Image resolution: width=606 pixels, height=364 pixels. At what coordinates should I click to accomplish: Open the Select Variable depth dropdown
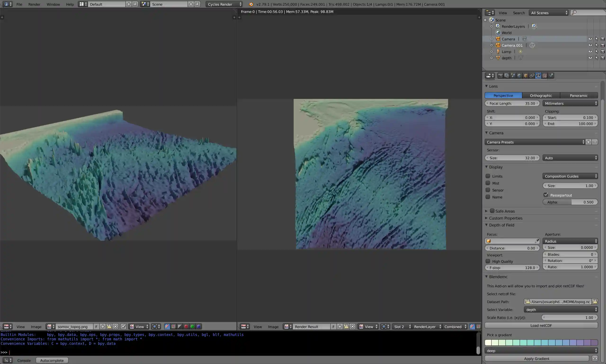click(x=561, y=310)
